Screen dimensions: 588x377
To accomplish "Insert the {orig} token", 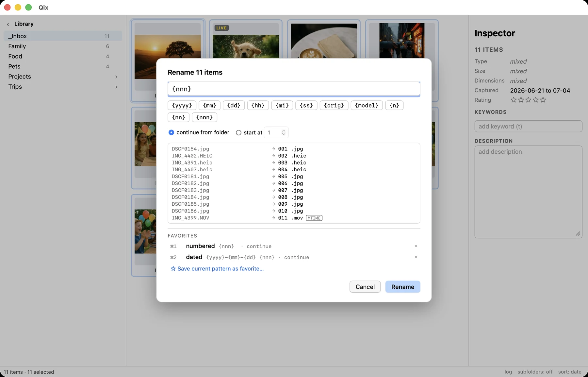I will tap(334, 105).
